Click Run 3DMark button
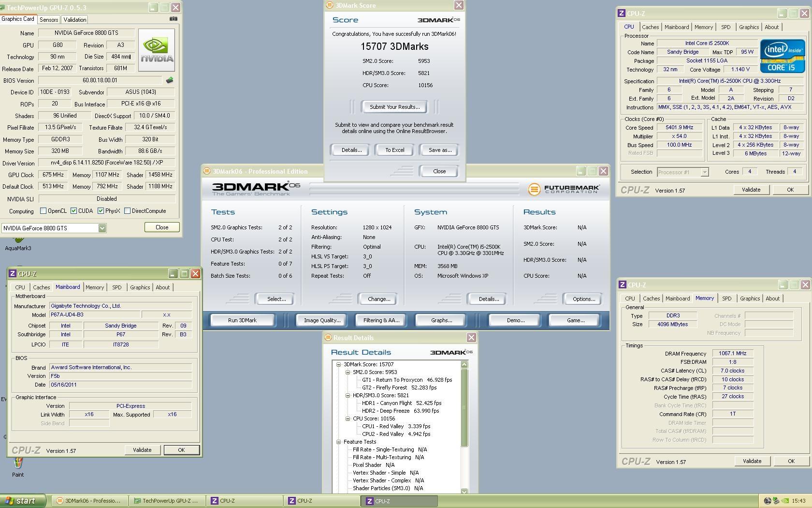812x508 pixels. point(242,320)
